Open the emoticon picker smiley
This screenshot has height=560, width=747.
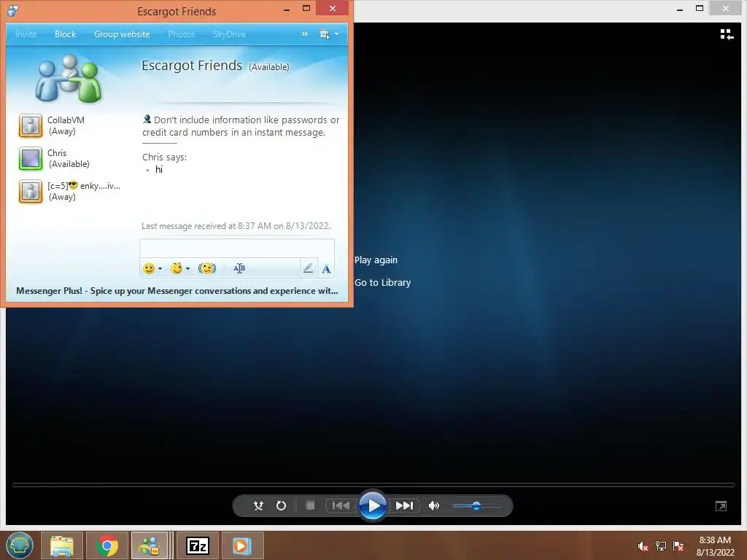click(149, 268)
